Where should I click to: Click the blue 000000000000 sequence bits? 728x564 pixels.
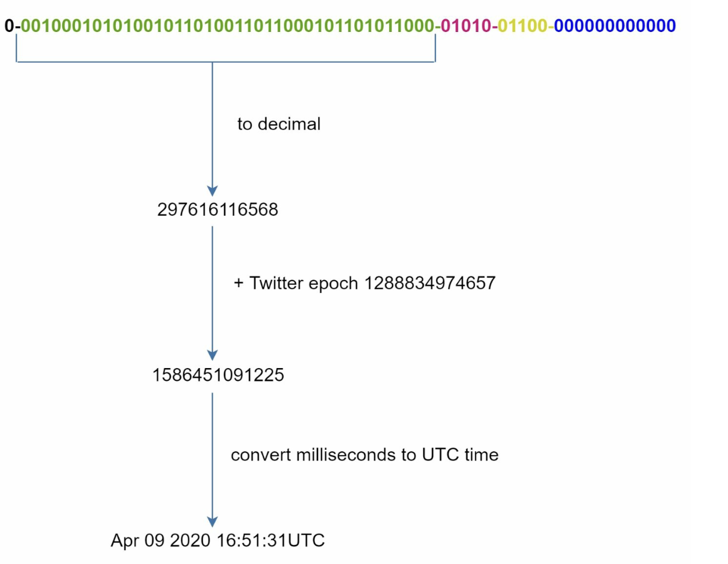615,26
